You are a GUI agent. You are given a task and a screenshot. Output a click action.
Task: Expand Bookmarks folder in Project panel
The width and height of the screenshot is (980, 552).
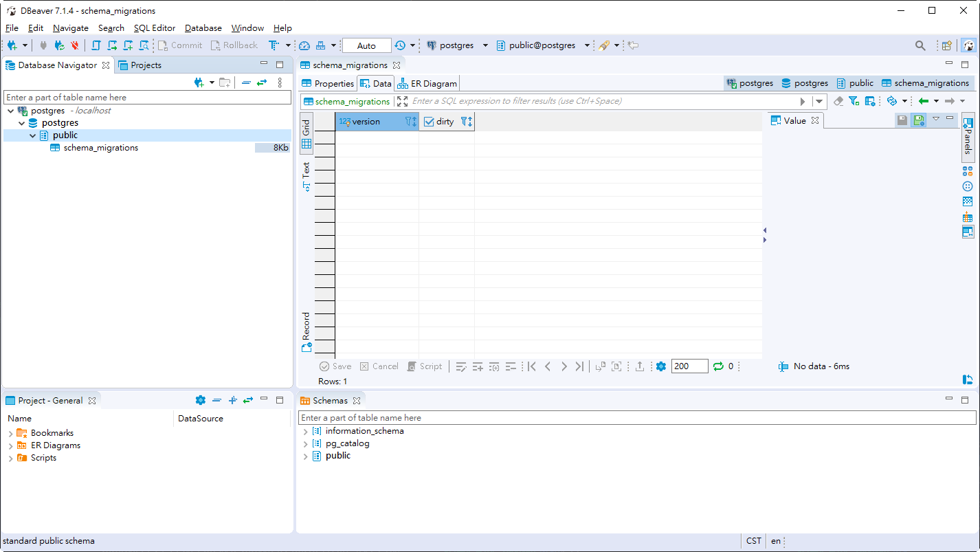[10, 433]
